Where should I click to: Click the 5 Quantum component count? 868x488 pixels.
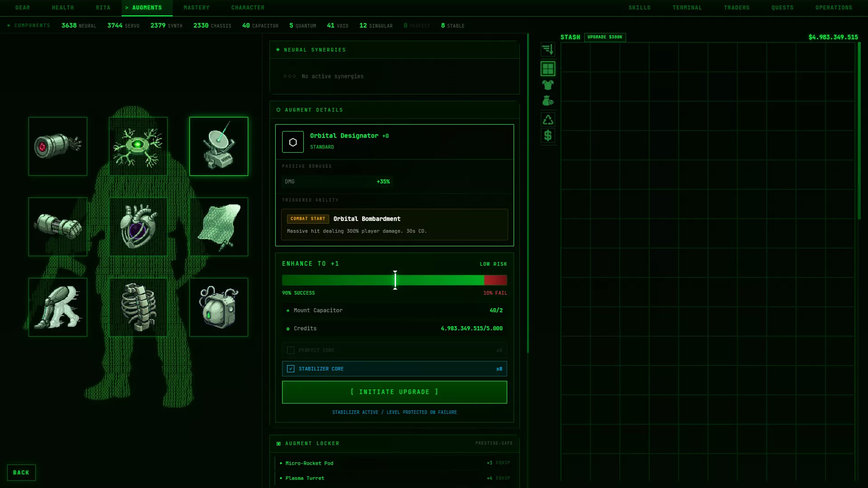pos(303,26)
